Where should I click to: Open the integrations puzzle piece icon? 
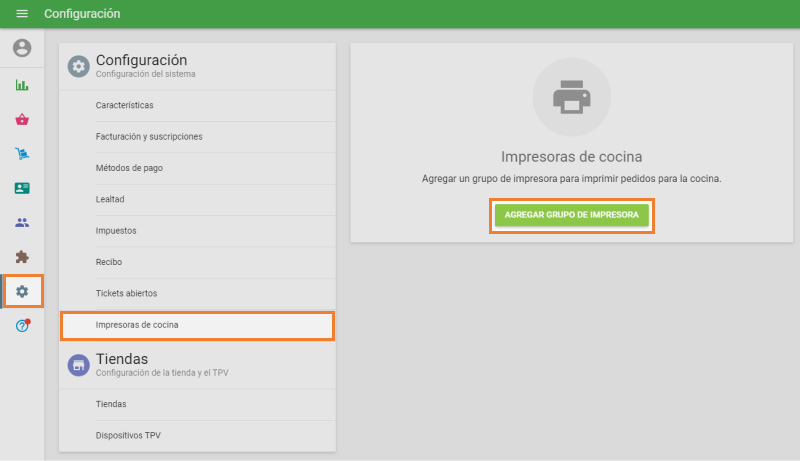point(22,257)
